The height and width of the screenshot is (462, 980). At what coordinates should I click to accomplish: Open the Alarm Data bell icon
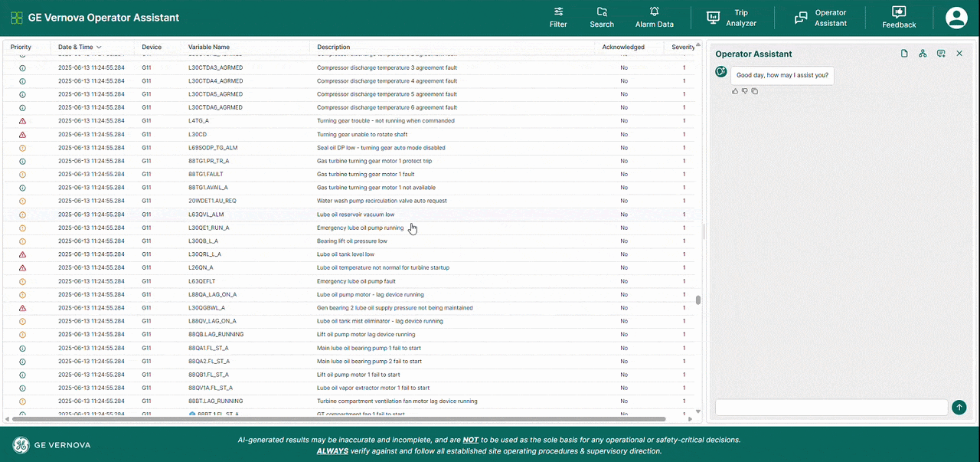tap(654, 18)
